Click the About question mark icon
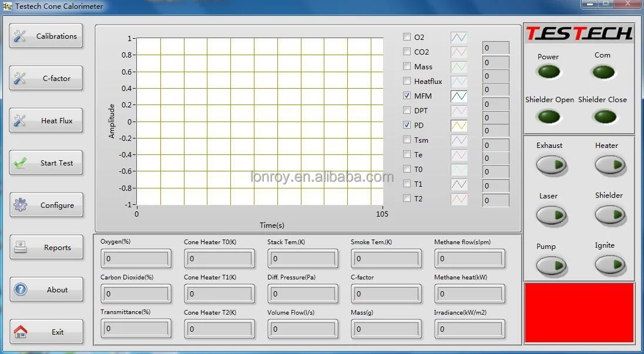Viewport: 644px width, 354px height. (20, 289)
